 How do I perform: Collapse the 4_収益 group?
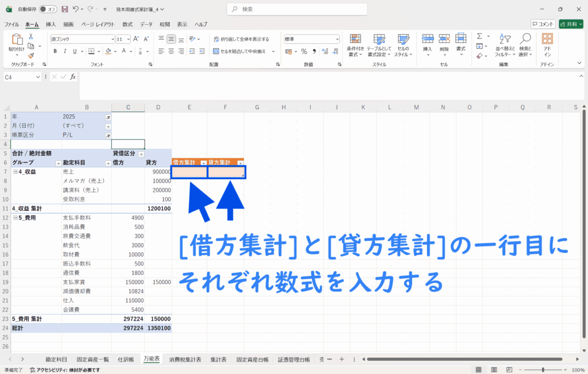(16, 172)
